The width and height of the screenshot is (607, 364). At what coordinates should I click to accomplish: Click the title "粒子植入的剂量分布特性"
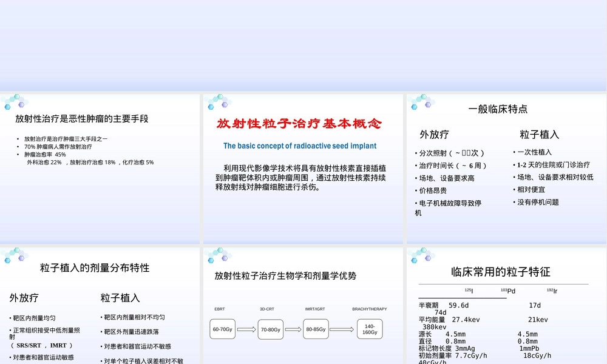[95, 268]
